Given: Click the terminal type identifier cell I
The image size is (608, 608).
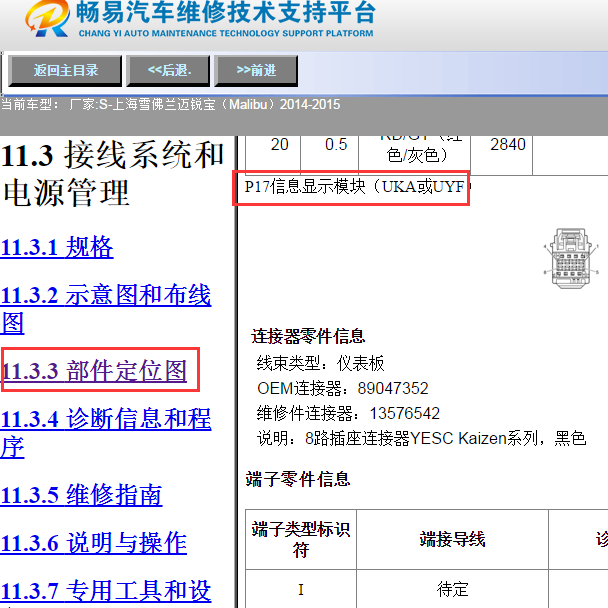Looking at the screenshot, I should (x=301, y=589).
